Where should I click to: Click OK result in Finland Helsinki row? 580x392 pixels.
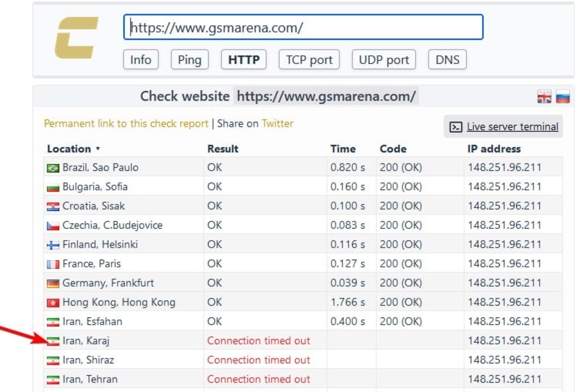click(x=214, y=244)
